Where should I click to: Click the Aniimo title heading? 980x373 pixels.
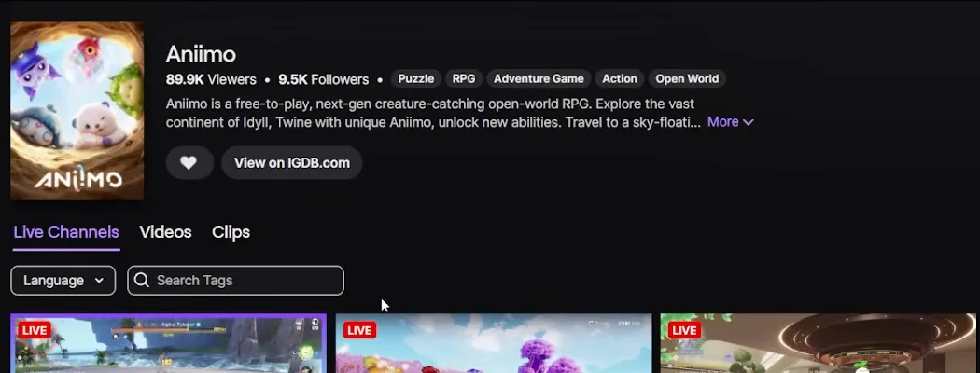(x=201, y=54)
